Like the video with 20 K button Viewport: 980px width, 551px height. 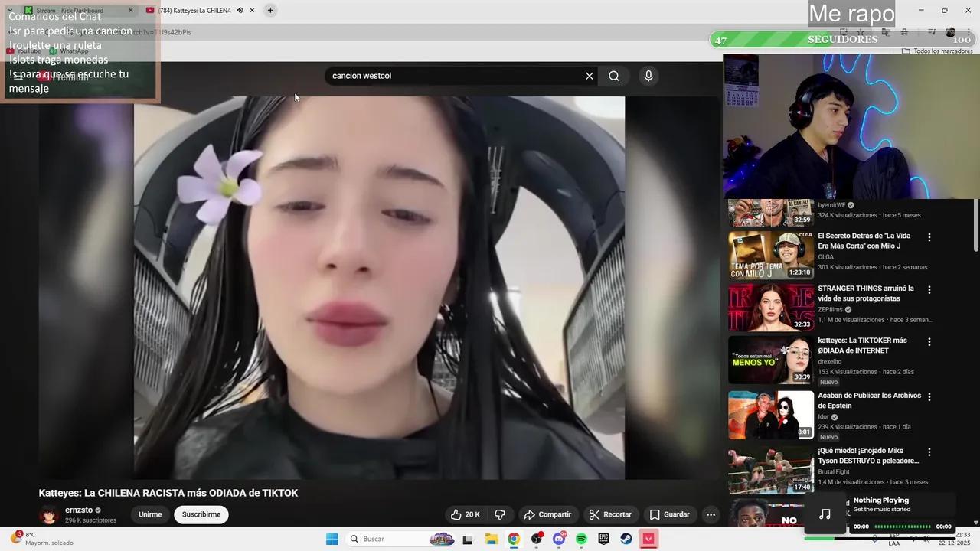465,514
